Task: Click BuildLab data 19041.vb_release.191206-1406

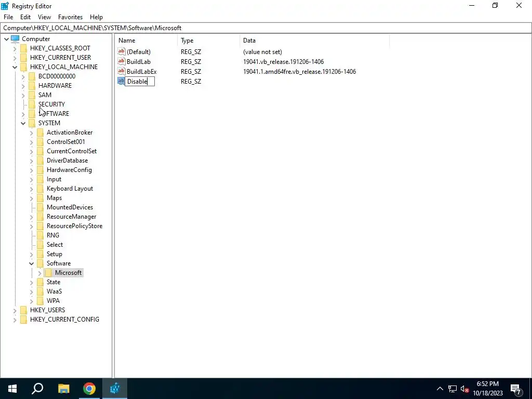Action: (x=283, y=62)
